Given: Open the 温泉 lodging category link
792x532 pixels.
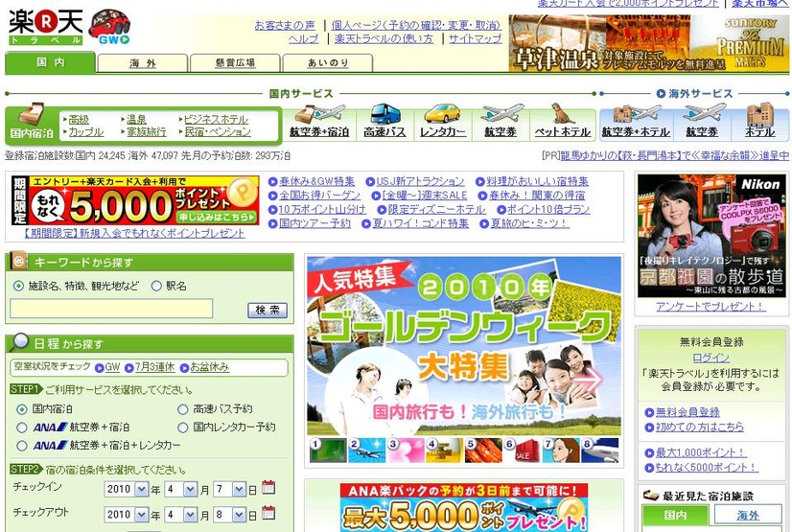Looking at the screenshot, I should (x=136, y=119).
